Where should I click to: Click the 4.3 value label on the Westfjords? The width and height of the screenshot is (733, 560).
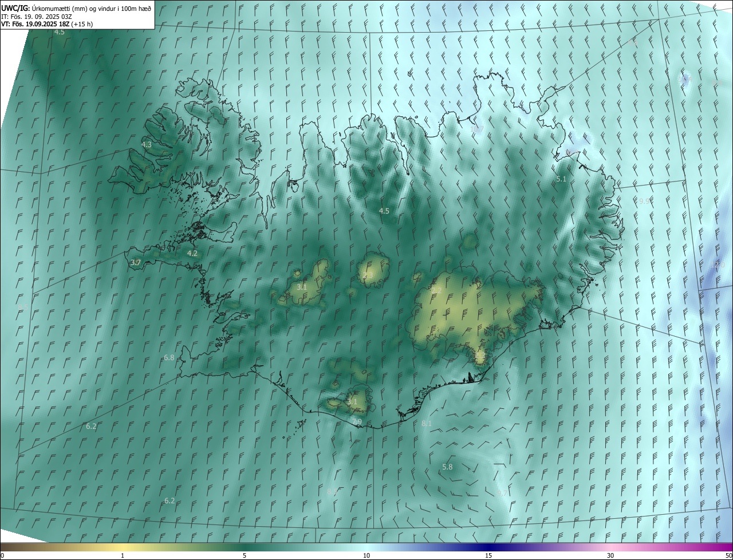pyautogui.click(x=147, y=145)
